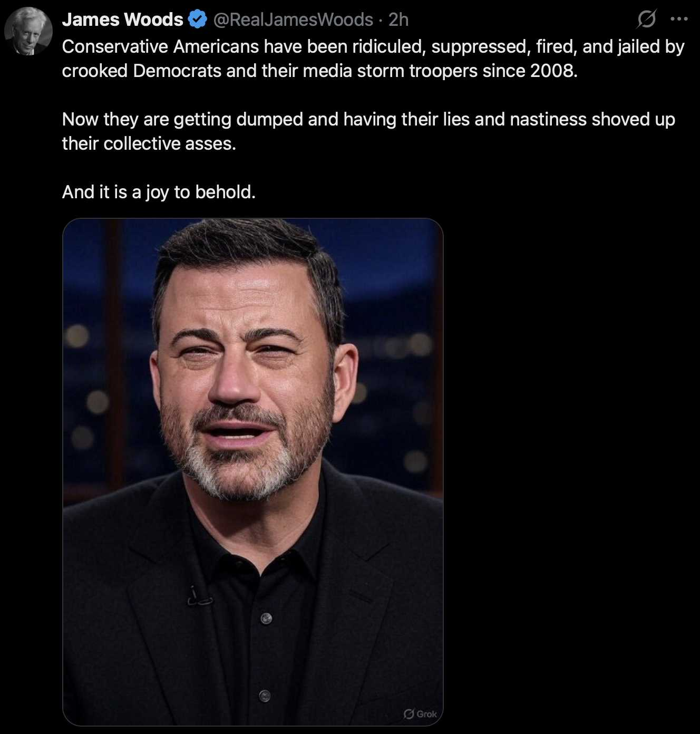Screen dimensions: 700x734
Task: Open the Grok explain-post icon
Action: 646,20
